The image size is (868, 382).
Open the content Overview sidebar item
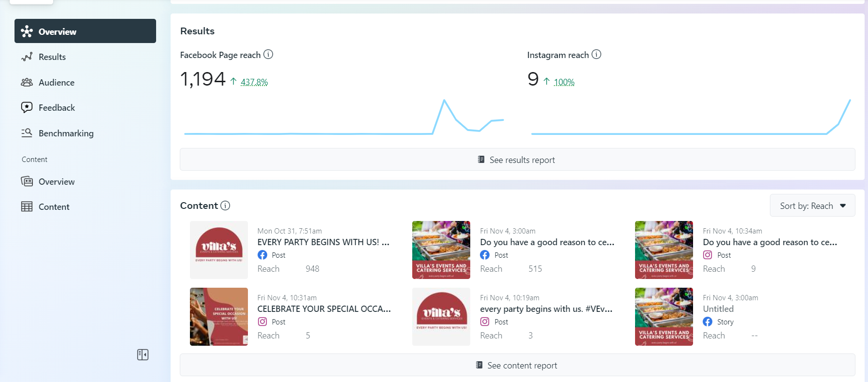pyautogui.click(x=56, y=182)
